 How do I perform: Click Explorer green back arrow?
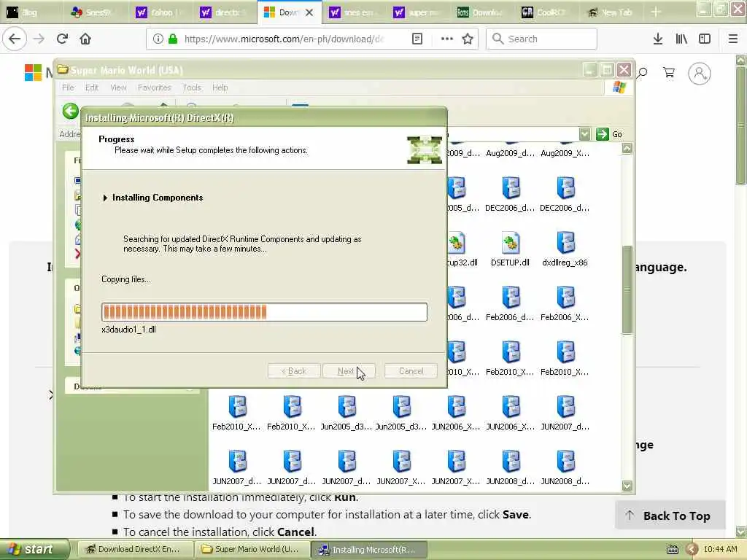click(71, 111)
